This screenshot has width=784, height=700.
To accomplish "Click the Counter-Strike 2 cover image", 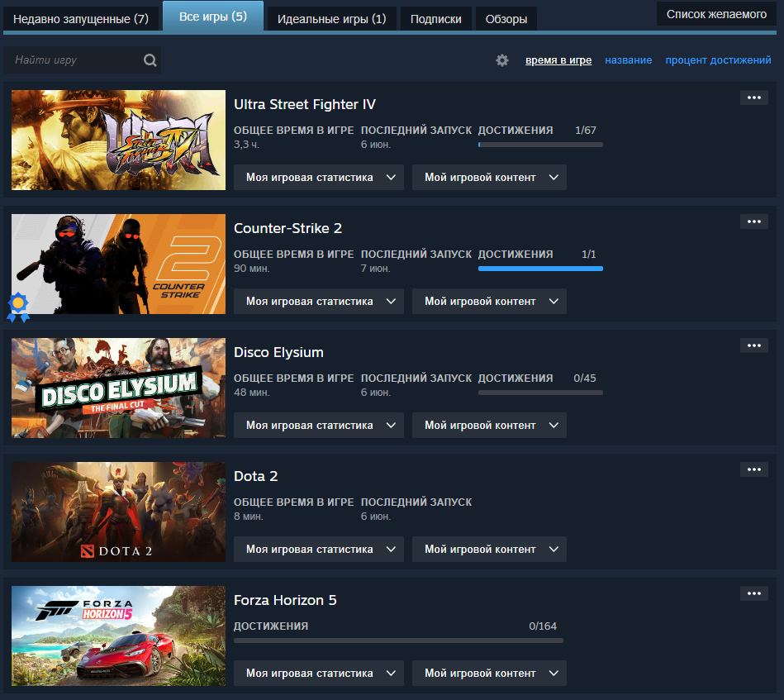I will click(118, 264).
